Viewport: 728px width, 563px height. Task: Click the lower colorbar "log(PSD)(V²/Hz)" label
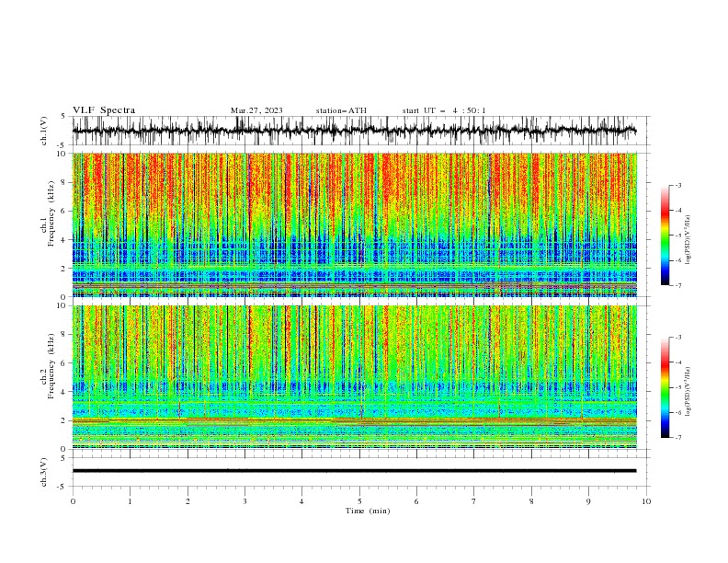click(688, 391)
